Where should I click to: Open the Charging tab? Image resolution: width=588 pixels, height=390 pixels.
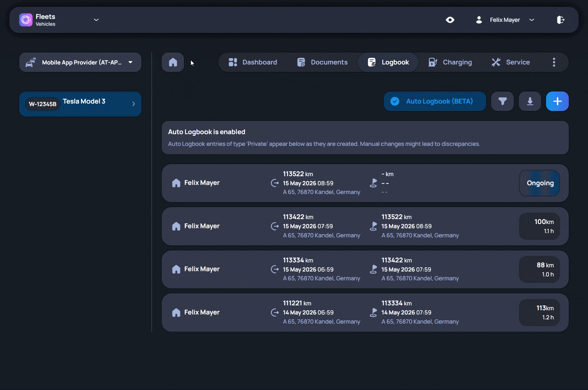pyautogui.click(x=450, y=62)
